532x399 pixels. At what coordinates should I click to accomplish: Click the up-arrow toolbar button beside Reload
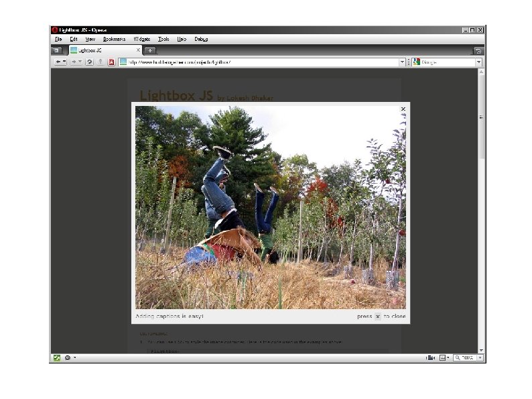(100, 62)
